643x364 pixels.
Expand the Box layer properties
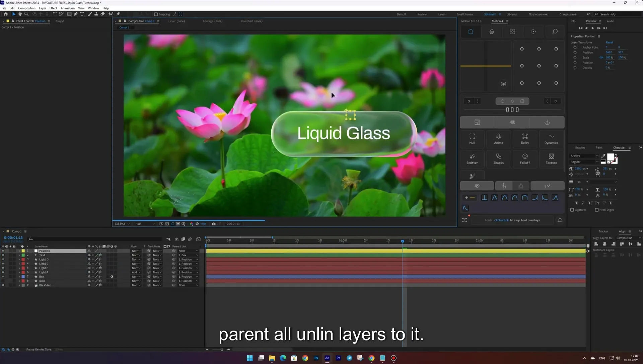click(x=19, y=277)
